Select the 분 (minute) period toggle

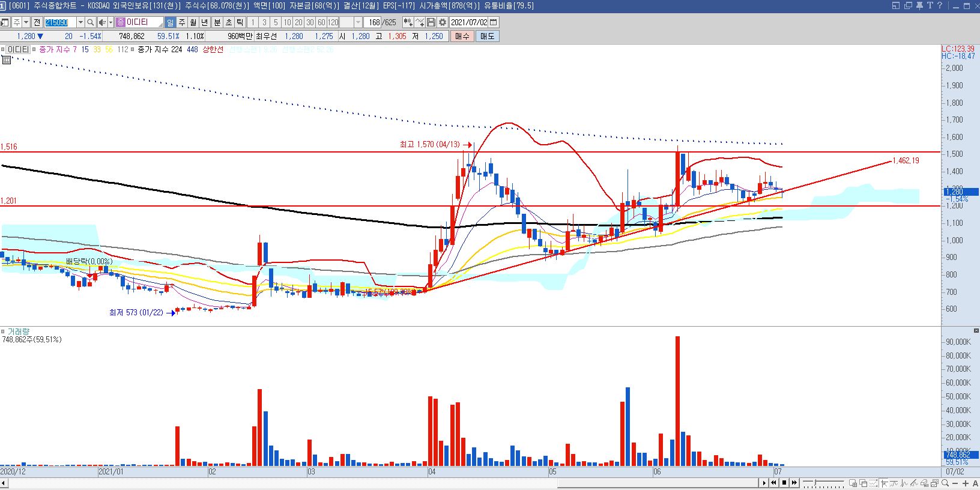point(217,22)
